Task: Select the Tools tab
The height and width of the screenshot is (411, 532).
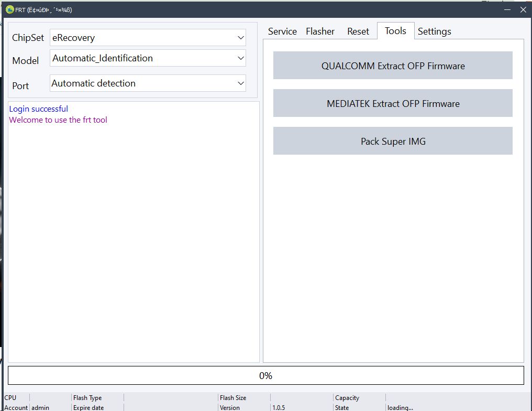Action: pyautogui.click(x=395, y=31)
